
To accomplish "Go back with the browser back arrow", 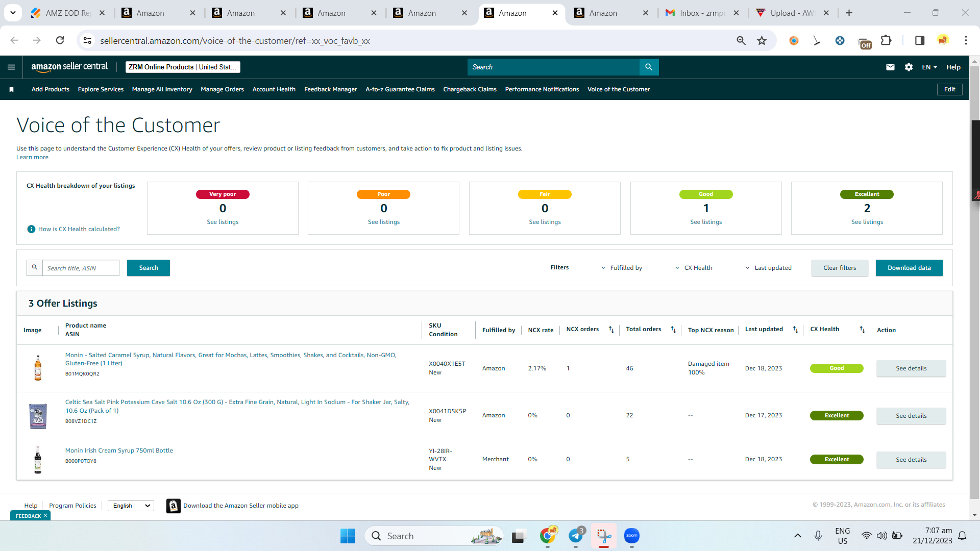I will click(14, 40).
